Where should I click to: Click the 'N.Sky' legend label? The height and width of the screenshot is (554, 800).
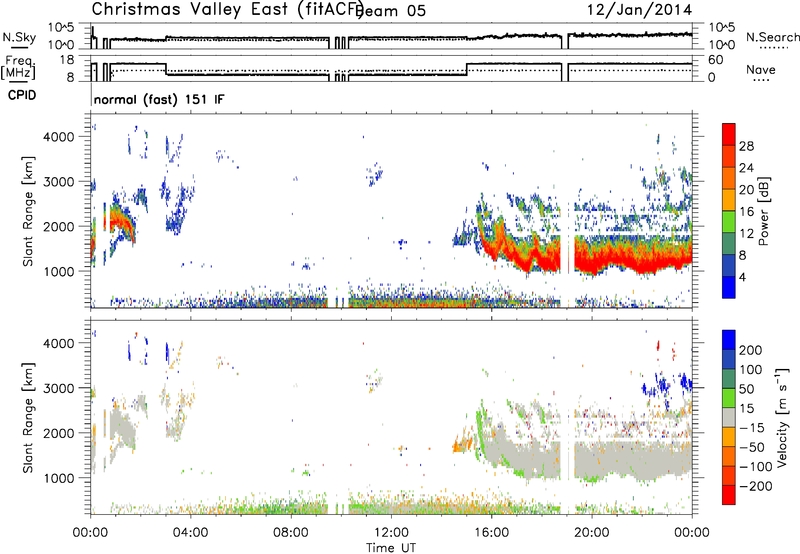[x=19, y=37]
